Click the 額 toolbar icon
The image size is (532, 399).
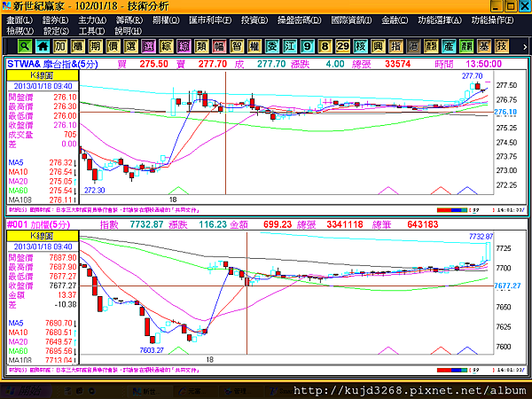(431, 46)
